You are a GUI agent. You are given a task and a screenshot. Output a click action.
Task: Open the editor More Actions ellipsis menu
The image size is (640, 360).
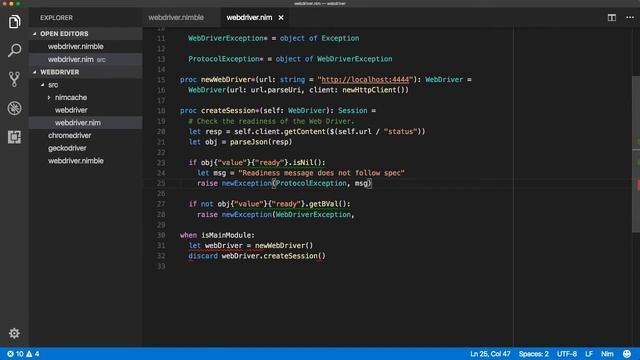tap(630, 18)
